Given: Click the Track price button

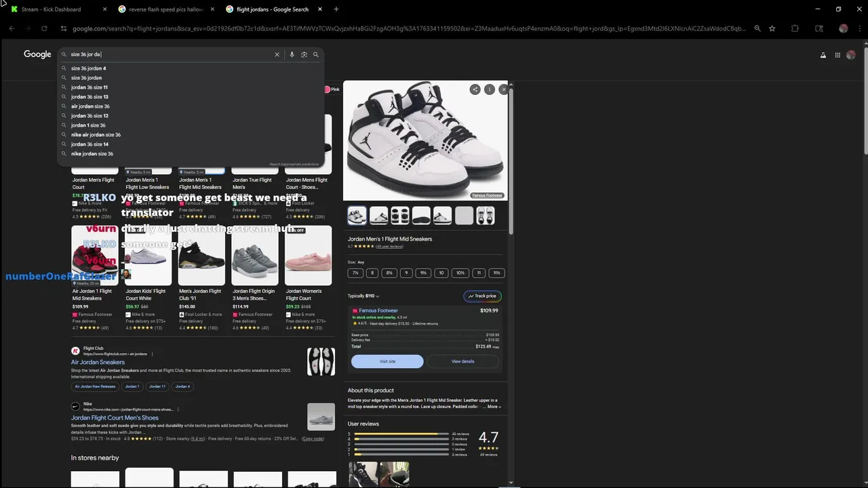Looking at the screenshot, I should [x=482, y=296].
